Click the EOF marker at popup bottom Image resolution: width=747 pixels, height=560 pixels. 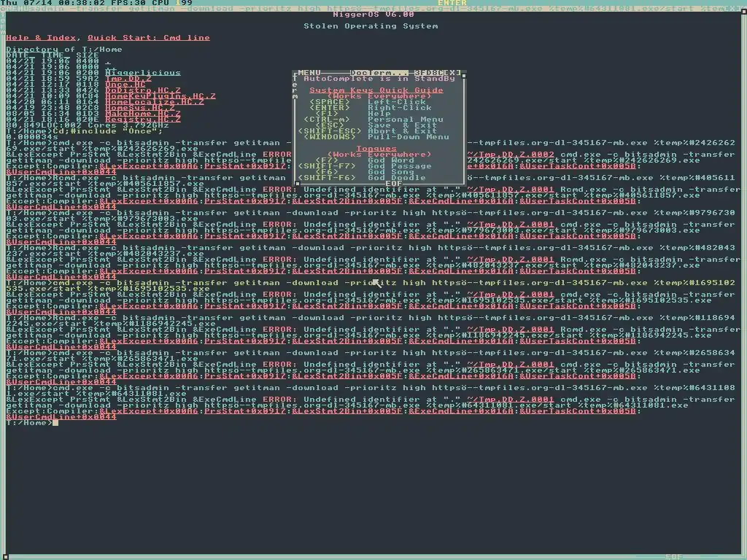pyautogui.click(x=393, y=183)
